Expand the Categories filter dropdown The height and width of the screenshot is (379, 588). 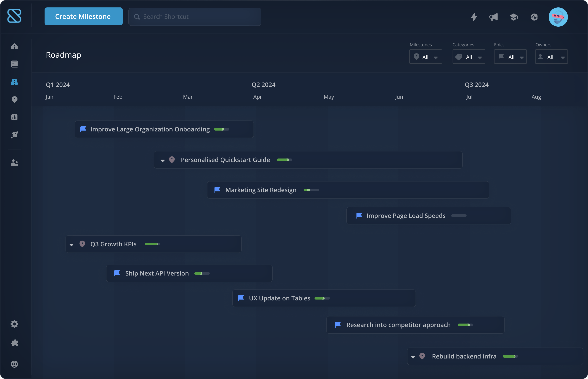469,56
